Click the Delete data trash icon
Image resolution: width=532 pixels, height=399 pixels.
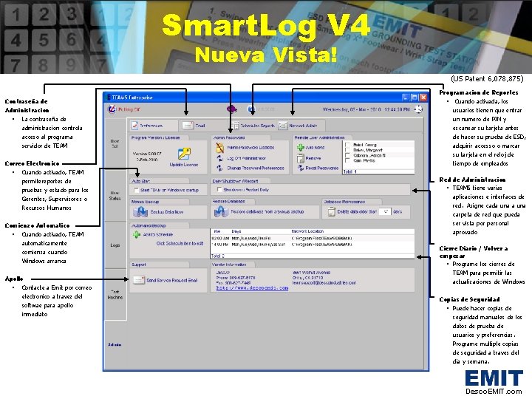(332, 212)
